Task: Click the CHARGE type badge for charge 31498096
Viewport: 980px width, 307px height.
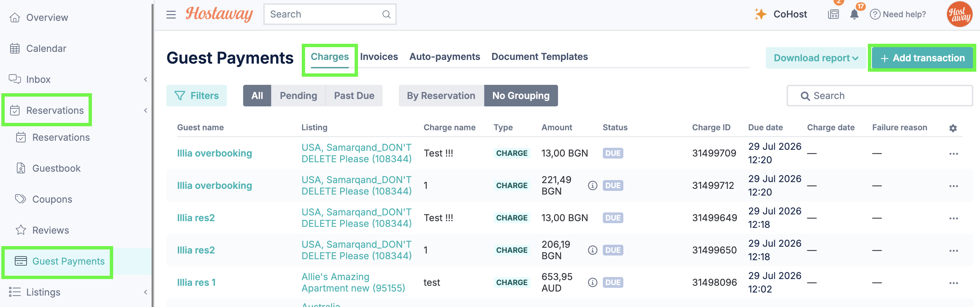Action: 512,283
